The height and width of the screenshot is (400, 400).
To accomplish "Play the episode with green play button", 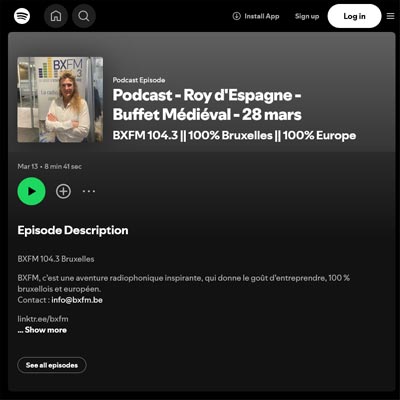I will (31, 191).
